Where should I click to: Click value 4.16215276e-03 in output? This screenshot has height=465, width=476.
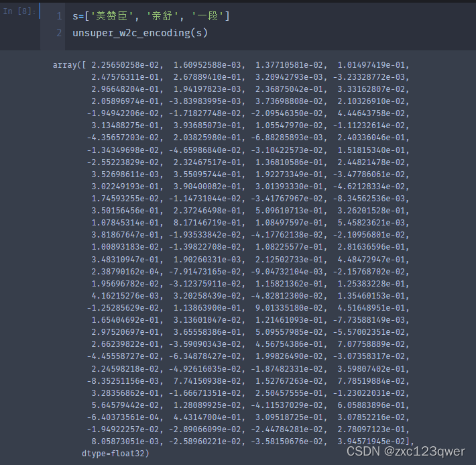pyautogui.click(x=125, y=296)
